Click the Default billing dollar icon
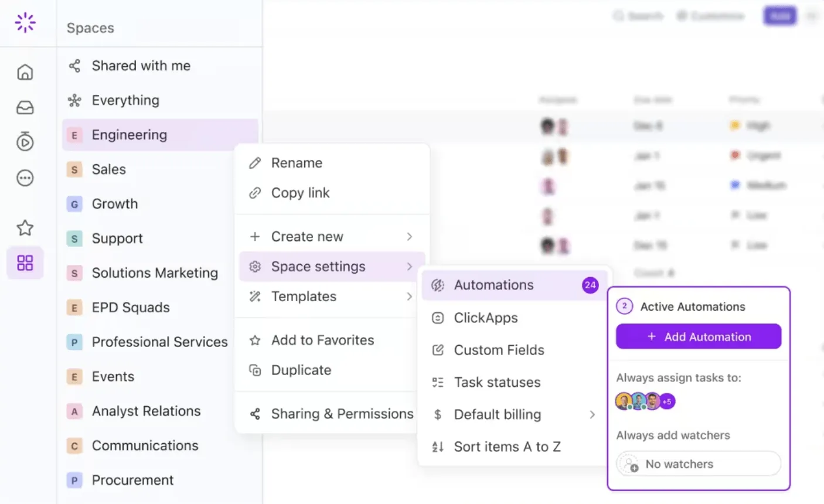Screen dimensions: 824x504 [438, 414]
